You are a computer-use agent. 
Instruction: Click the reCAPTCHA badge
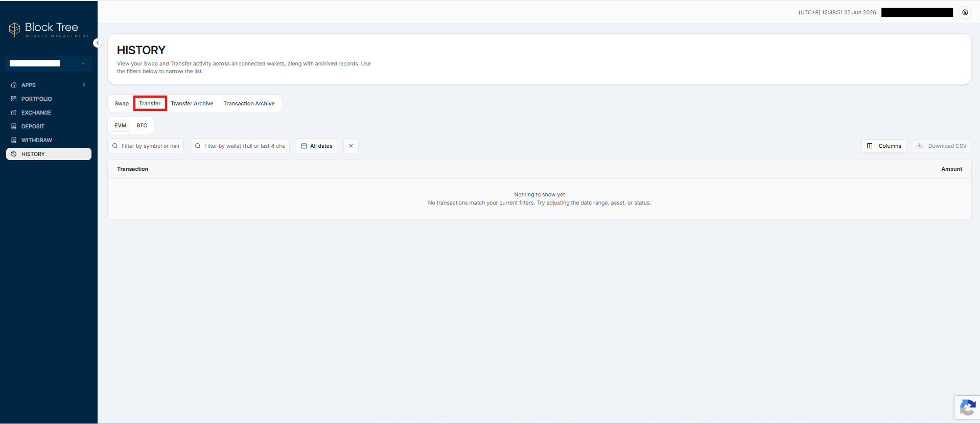[x=967, y=408]
